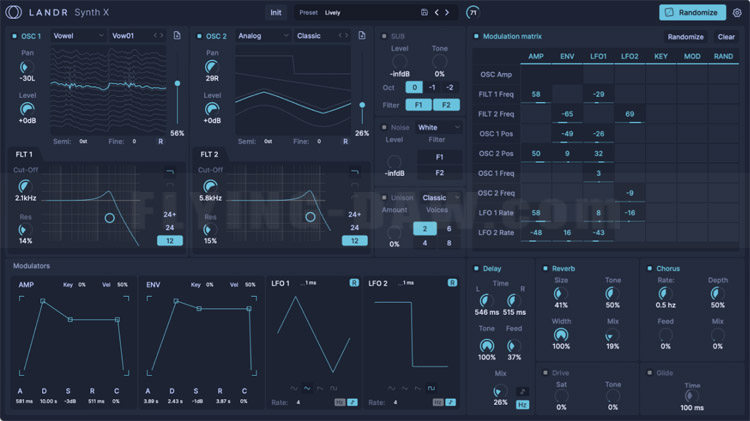Toggle the Chorus effect
Screen dimensions: 750x421
(x=649, y=268)
